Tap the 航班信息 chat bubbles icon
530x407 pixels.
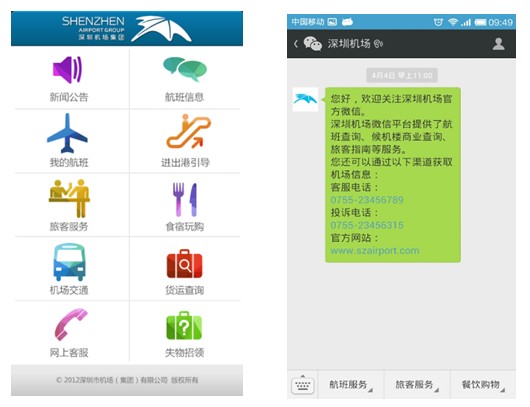[x=185, y=69]
